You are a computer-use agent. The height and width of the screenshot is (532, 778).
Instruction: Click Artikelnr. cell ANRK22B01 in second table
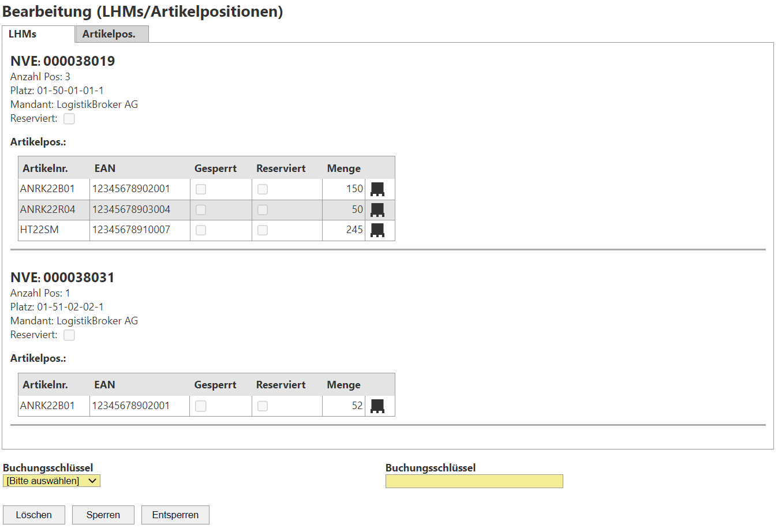(x=47, y=406)
